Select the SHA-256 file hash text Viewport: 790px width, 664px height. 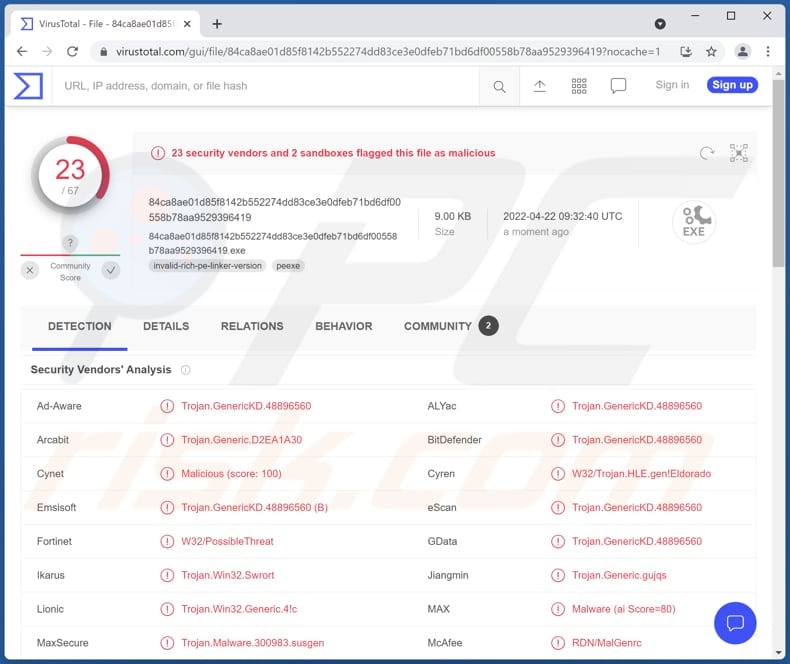(x=275, y=210)
